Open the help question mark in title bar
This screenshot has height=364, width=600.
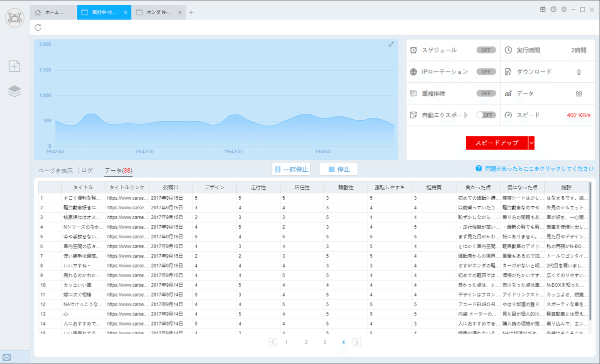pyautogui.click(x=553, y=9)
